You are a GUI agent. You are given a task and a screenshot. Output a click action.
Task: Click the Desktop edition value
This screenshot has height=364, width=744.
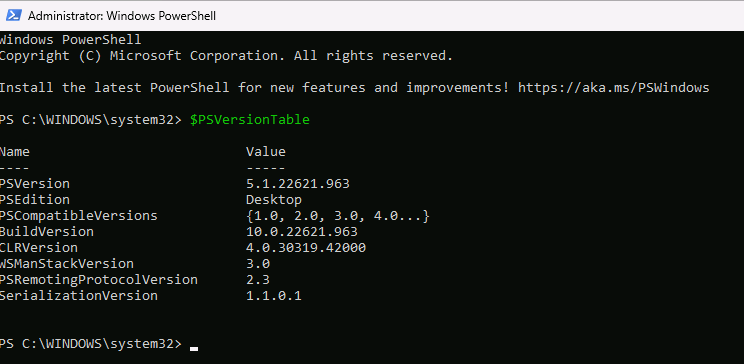pyautogui.click(x=274, y=200)
